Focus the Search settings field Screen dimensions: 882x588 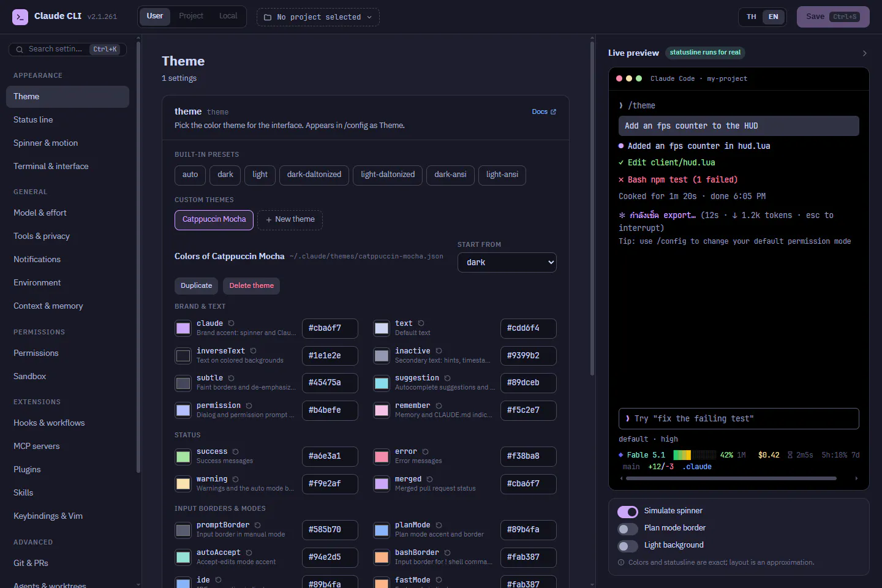point(67,50)
